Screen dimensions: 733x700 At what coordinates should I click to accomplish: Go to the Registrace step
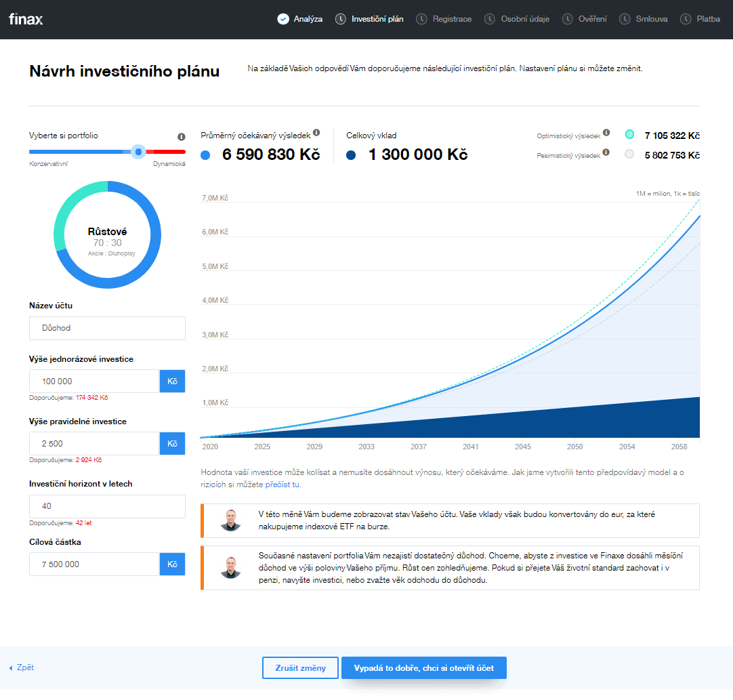point(452,19)
